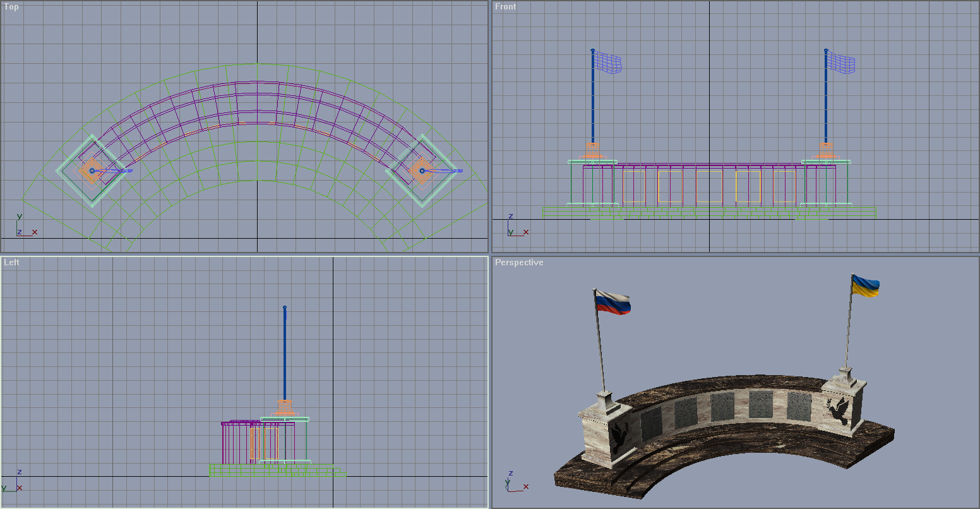Select the left yellow-outlined panel in Front view

(x=671, y=186)
